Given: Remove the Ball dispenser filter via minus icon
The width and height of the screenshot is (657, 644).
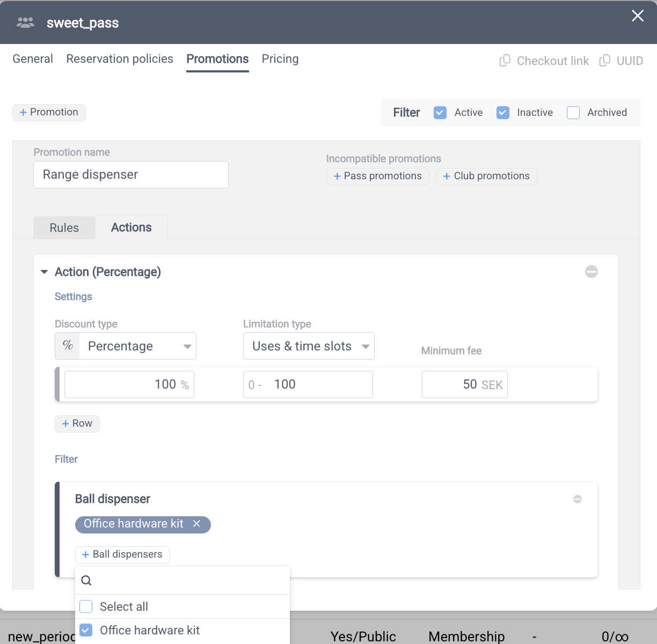Looking at the screenshot, I should (x=577, y=499).
